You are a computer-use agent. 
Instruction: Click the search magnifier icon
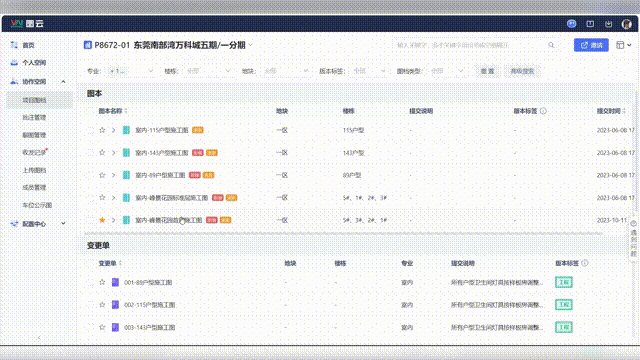(551, 45)
